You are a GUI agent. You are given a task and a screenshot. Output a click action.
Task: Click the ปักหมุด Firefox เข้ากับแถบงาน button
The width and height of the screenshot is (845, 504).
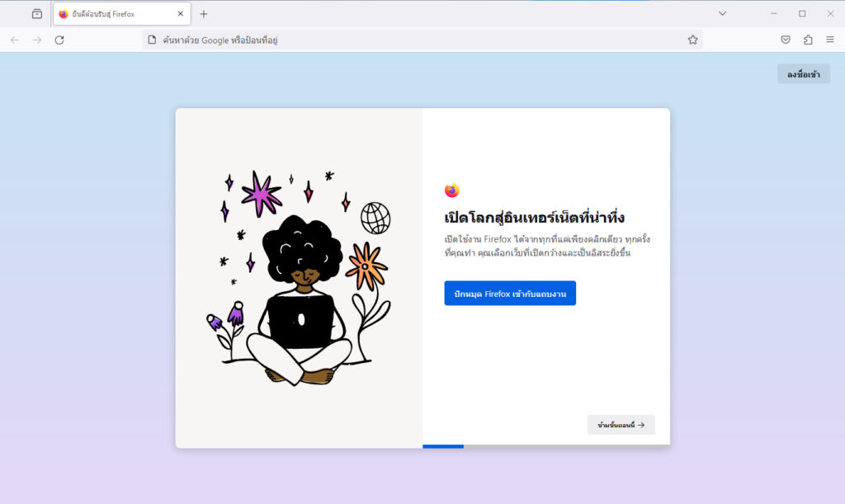tap(510, 294)
